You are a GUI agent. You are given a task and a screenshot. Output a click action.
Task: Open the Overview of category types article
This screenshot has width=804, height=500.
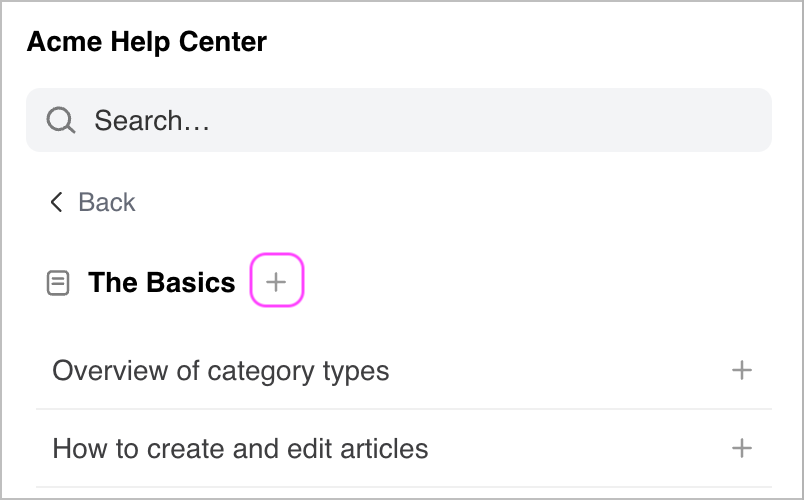220,371
